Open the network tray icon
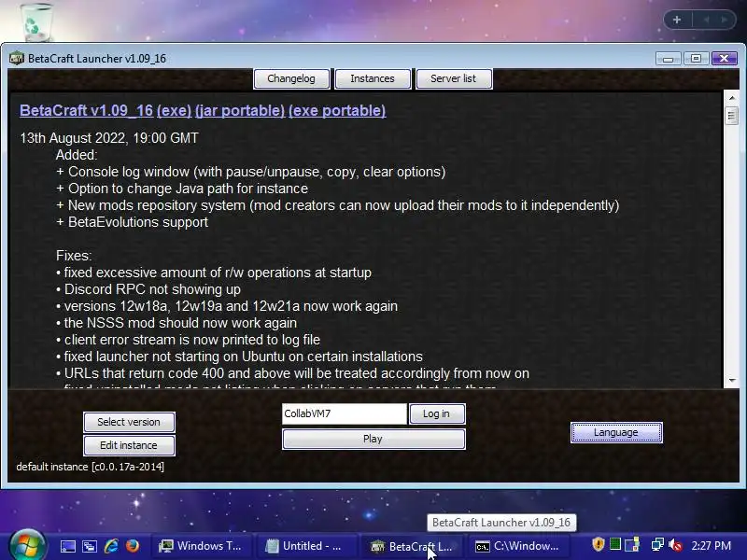747x560 pixels. (657, 545)
